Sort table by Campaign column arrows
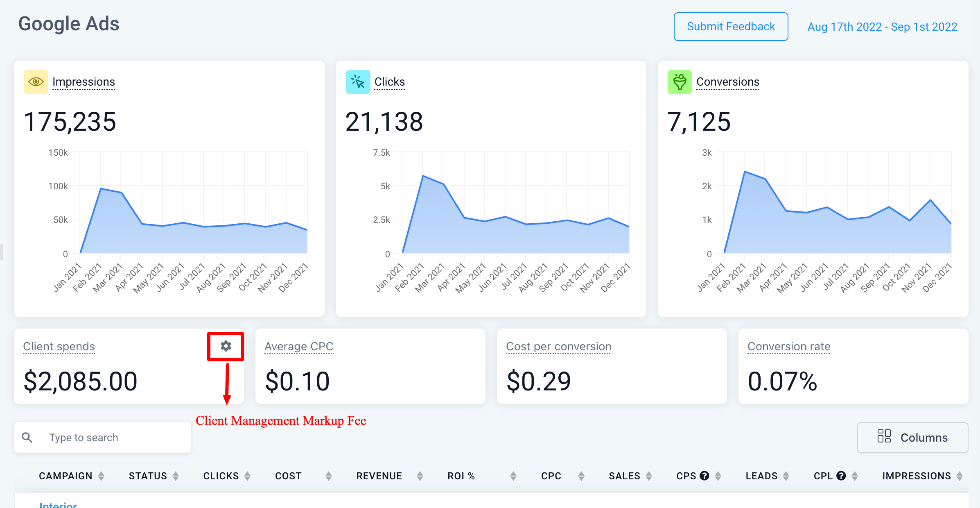The width and height of the screenshot is (980, 508). (x=101, y=476)
